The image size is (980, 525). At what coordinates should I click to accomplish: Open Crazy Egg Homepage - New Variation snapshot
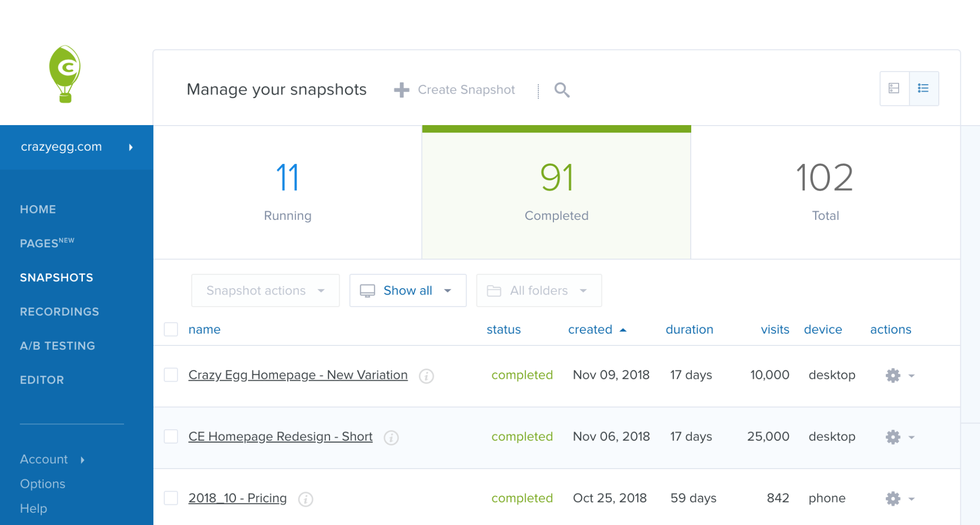pyautogui.click(x=298, y=375)
